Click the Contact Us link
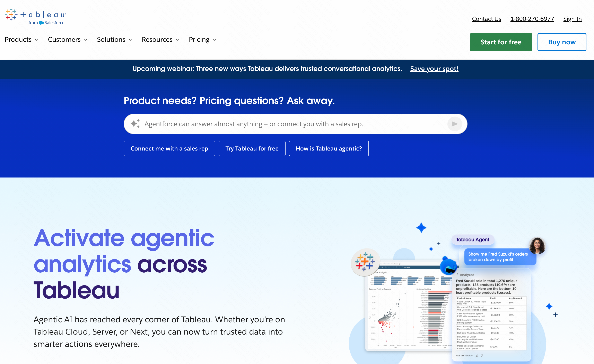 pyautogui.click(x=487, y=19)
